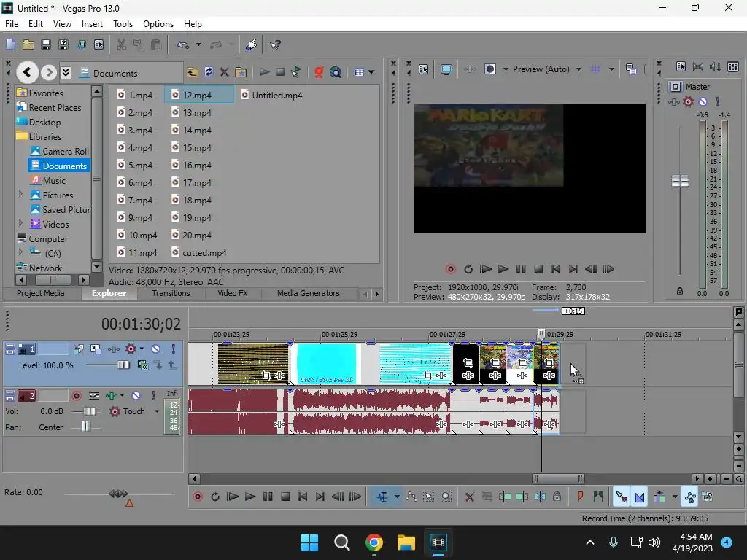Mute video Track 1
This screenshot has width=747, height=560.
click(x=156, y=349)
